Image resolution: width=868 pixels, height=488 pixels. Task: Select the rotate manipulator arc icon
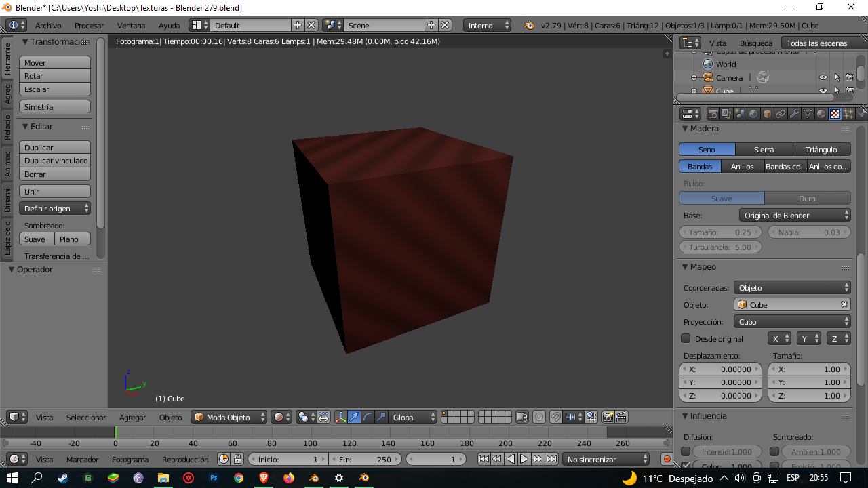click(368, 418)
